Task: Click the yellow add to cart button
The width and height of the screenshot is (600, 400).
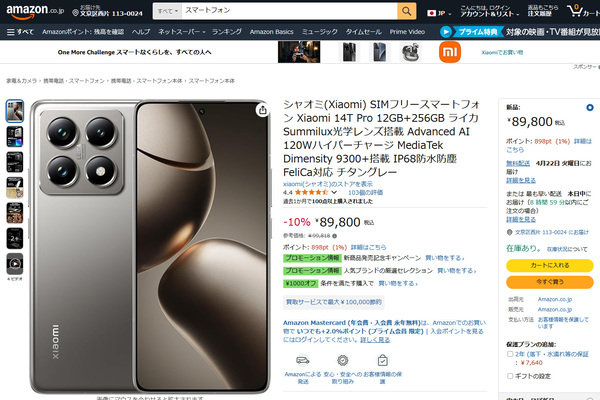Action: (549, 265)
